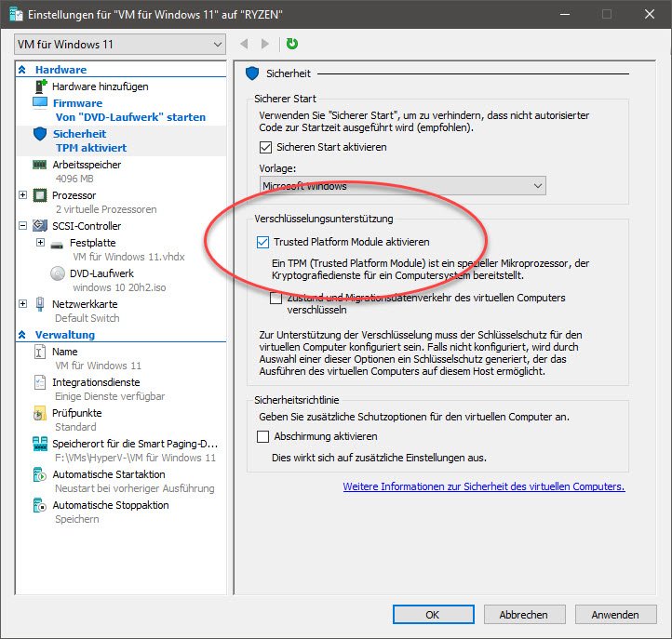The width and height of the screenshot is (672, 639).
Task: Select the Arbeitsspeicher entry
Action: [x=87, y=165]
